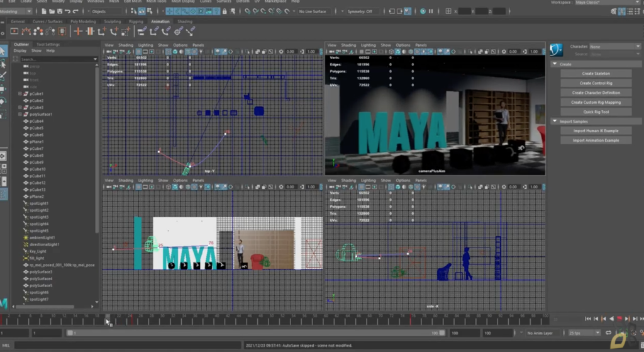Click the range slider start handle
Viewport: 644px width, 352px height.
[70, 332]
